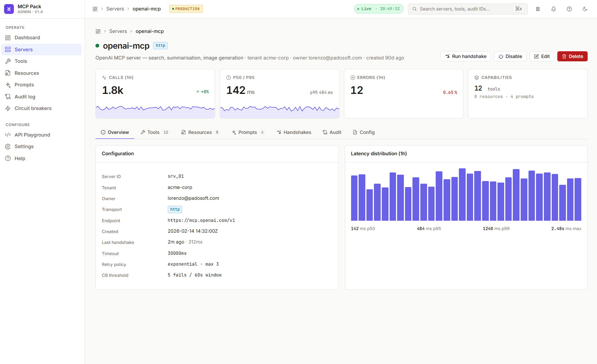Click the Owner value lorenzo@padosoft.com in Configuration
This screenshot has height=364, width=597.
193,198
